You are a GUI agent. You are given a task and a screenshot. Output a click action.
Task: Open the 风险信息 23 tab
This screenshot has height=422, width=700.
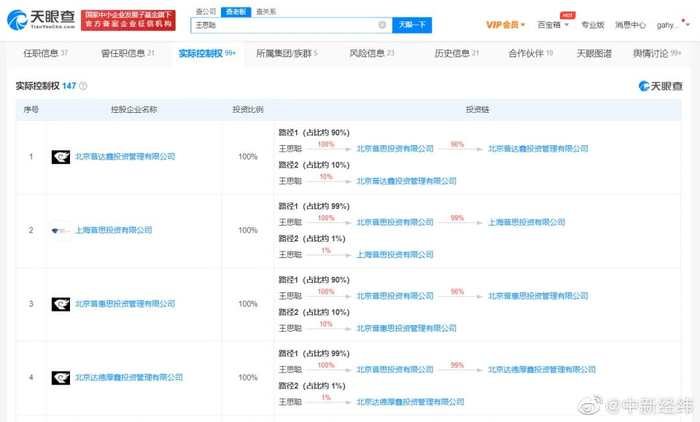[x=372, y=53]
